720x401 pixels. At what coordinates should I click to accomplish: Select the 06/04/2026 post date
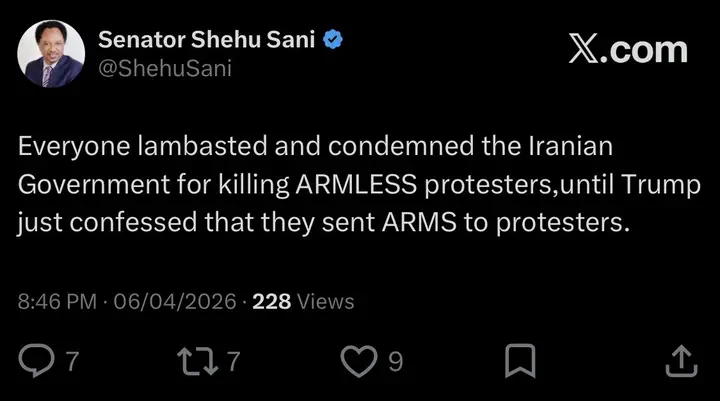176,301
